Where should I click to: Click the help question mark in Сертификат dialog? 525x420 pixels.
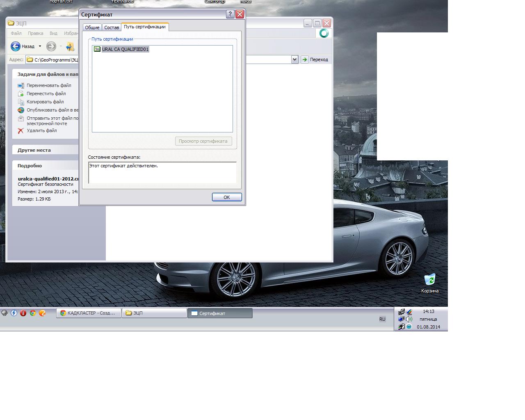tap(230, 14)
